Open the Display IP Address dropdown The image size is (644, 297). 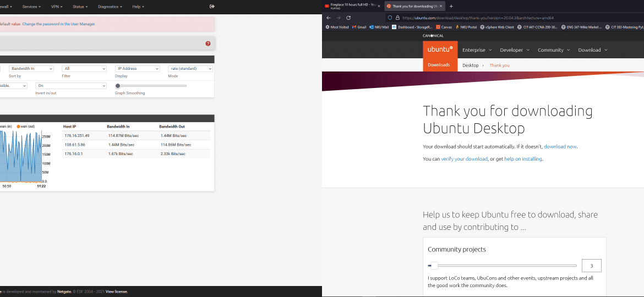[x=137, y=69]
